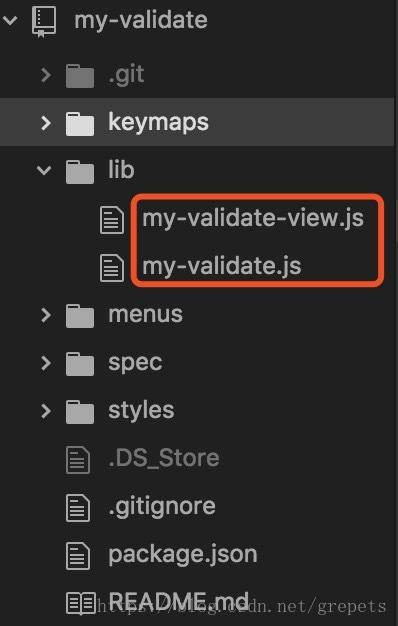
Task: Click the README.md book icon
Action: 81,603
